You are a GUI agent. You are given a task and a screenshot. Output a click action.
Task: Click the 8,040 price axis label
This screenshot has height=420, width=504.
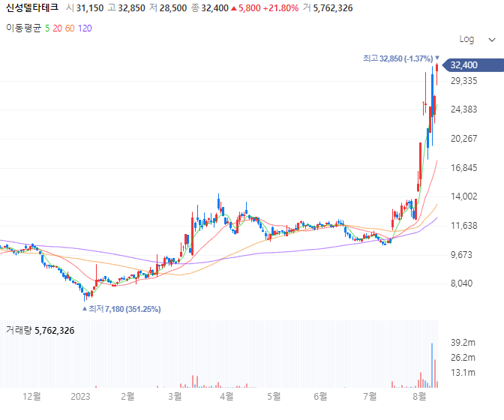[x=461, y=283]
